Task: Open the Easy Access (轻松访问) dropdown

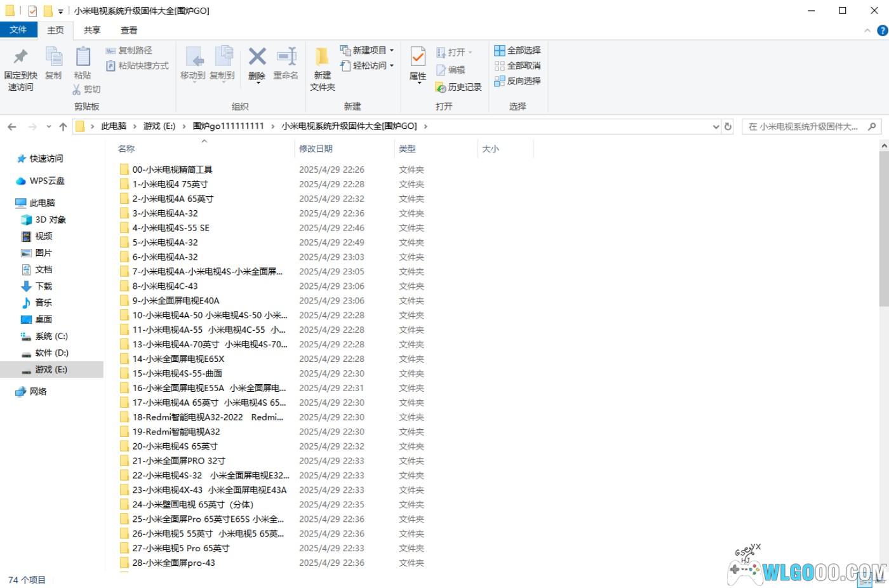Action: point(368,65)
